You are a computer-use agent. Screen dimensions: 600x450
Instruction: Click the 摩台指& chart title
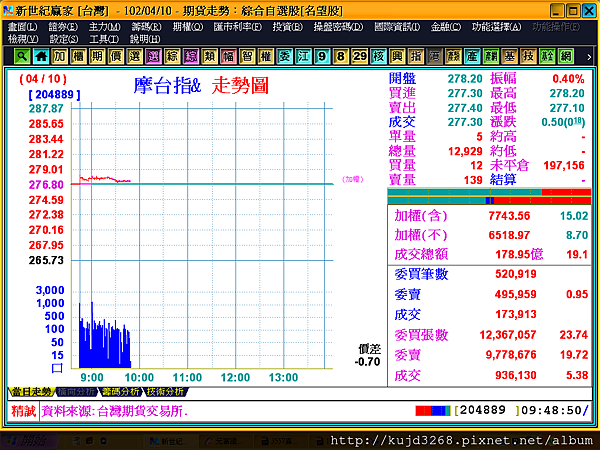click(167, 85)
